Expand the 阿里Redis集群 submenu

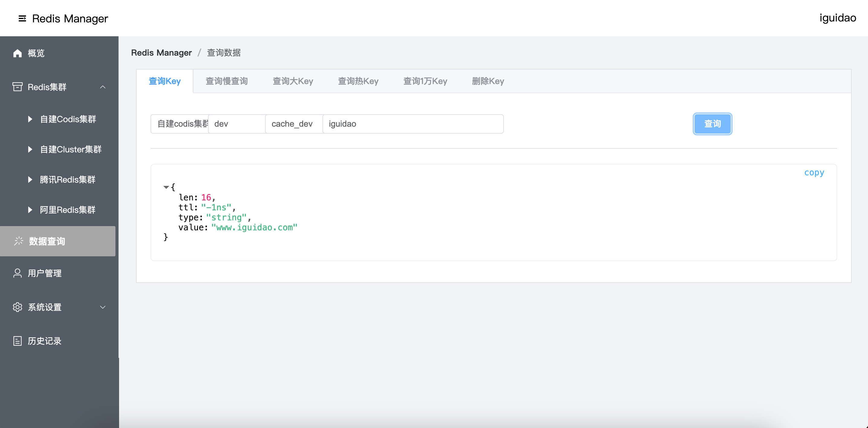point(30,210)
